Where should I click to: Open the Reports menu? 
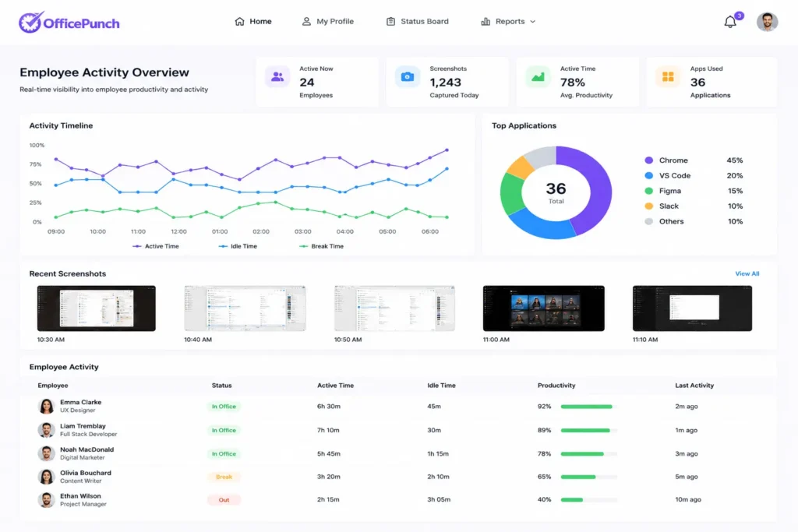point(508,21)
